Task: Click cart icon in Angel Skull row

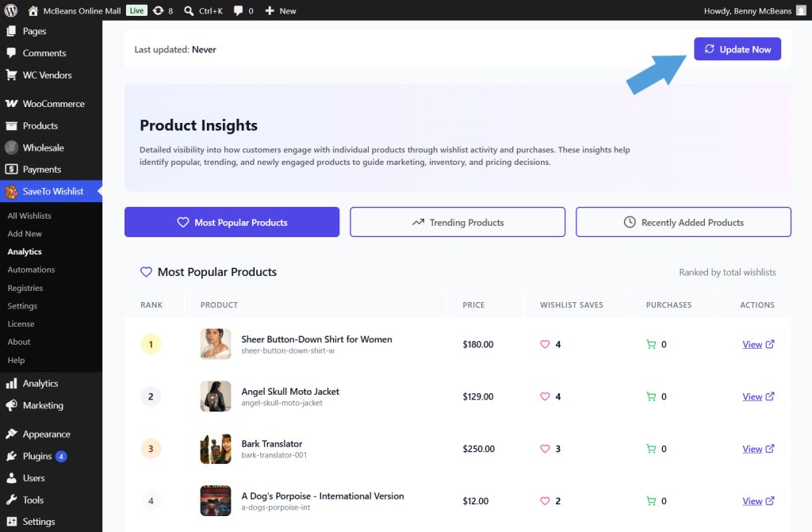Action: coord(651,396)
